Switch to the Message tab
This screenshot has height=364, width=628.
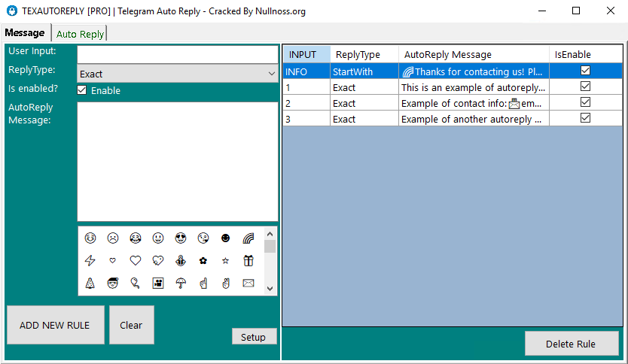coord(25,33)
